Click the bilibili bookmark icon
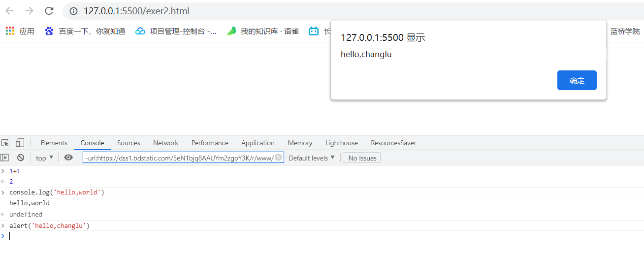Screen dimensions: 644x255 pos(314,31)
